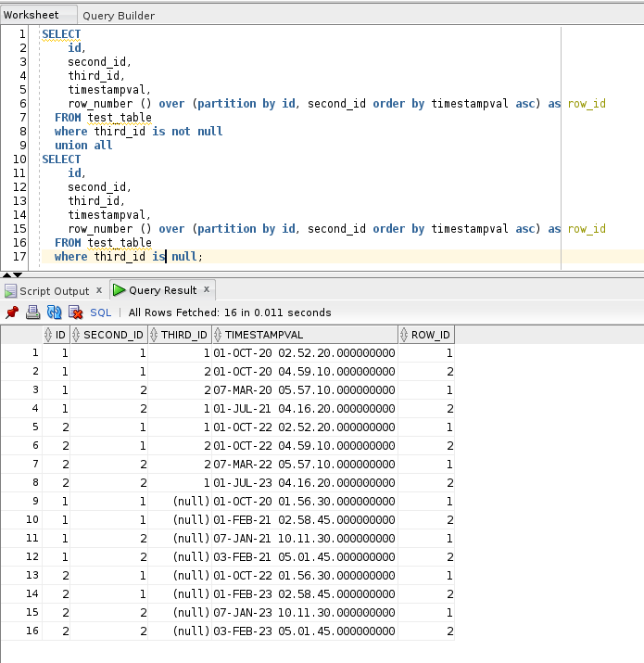This screenshot has width=644, height=663.
Task: Click the print results icon
Action: [x=32, y=312]
